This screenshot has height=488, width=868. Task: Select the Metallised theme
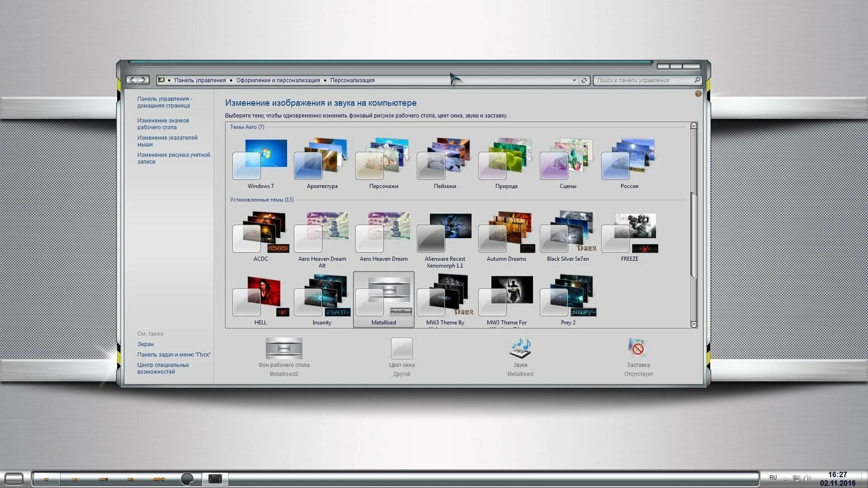pyautogui.click(x=383, y=296)
